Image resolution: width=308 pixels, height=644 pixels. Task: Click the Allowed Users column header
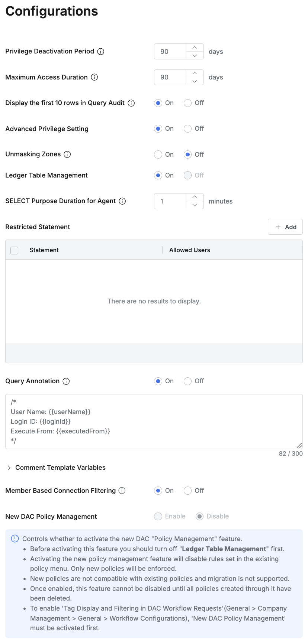pos(189,250)
